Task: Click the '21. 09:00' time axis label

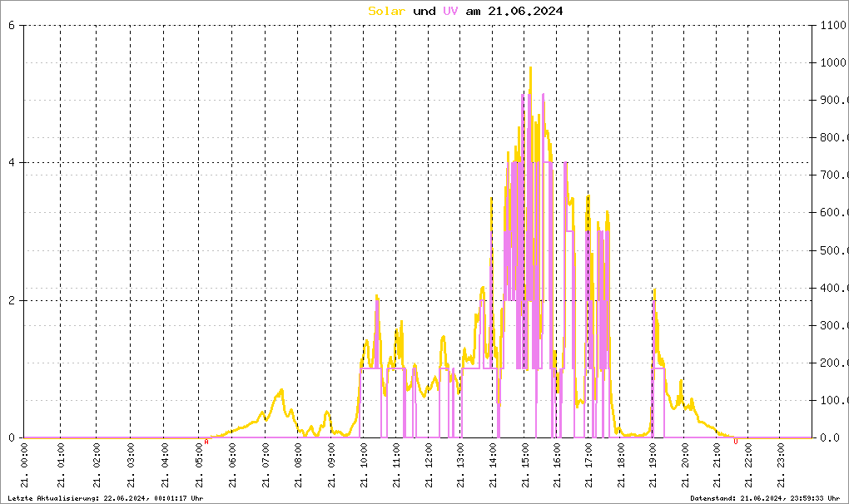Action: click(x=331, y=465)
